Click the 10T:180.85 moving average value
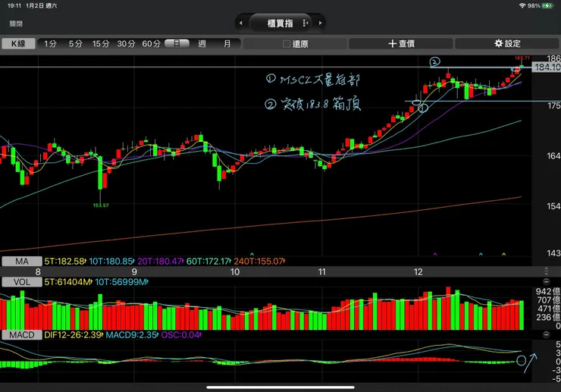 point(111,262)
